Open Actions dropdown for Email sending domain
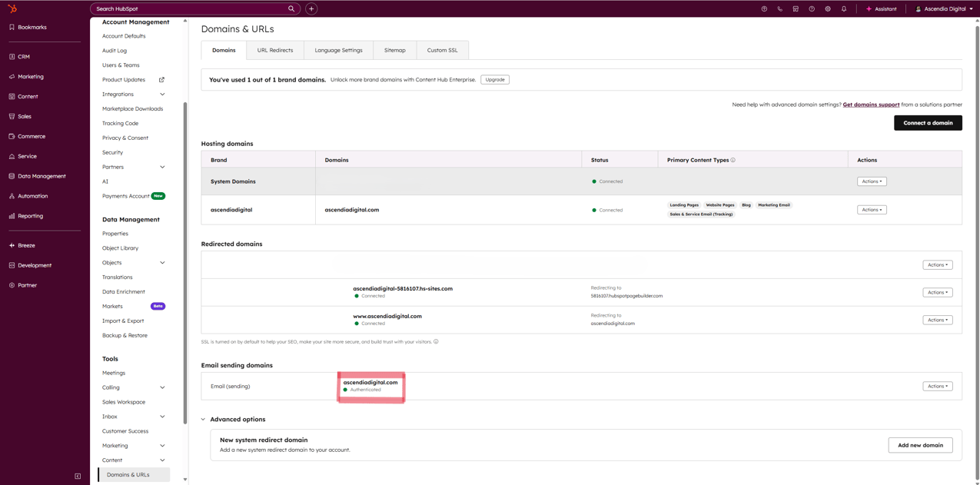 (937, 387)
